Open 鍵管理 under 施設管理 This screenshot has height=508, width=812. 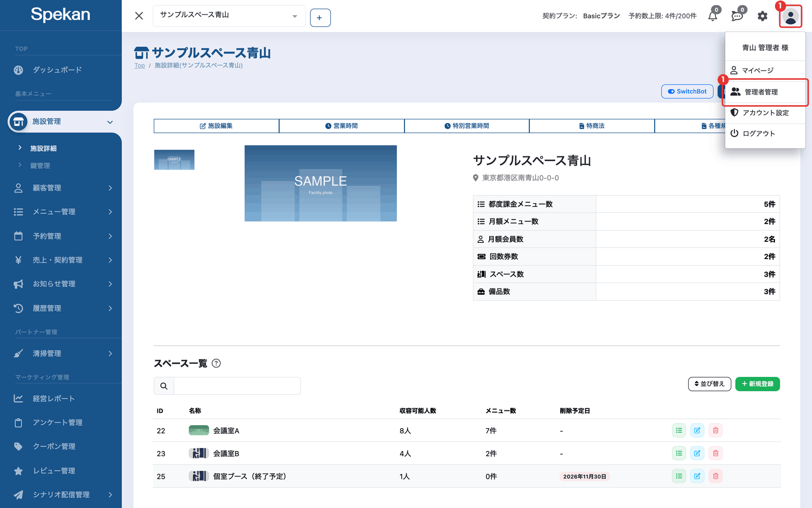click(x=40, y=166)
